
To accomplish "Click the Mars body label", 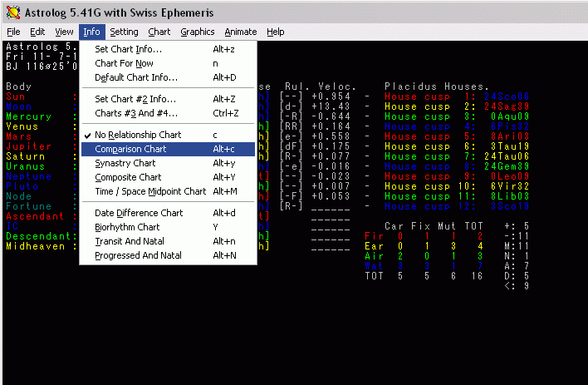I will (x=19, y=136).
